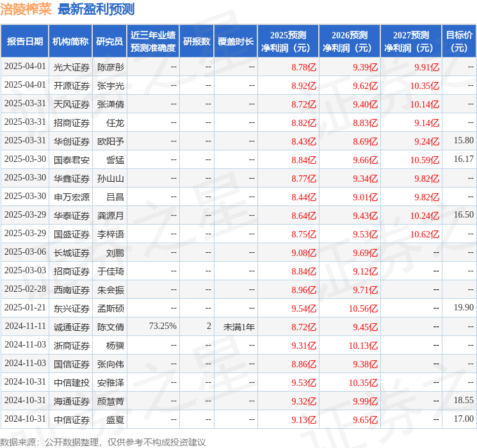The image size is (477, 448).
Task: Click the 机构简称 column header
Action: [70, 42]
